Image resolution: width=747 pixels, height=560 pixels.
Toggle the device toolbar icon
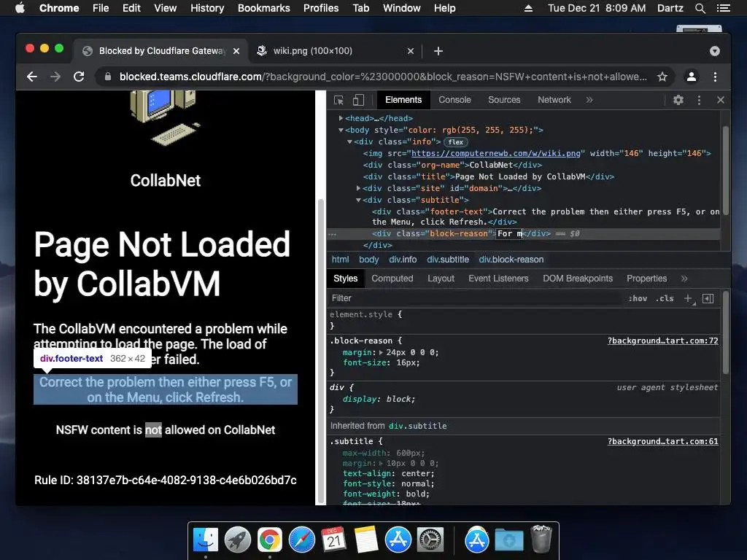coord(358,100)
